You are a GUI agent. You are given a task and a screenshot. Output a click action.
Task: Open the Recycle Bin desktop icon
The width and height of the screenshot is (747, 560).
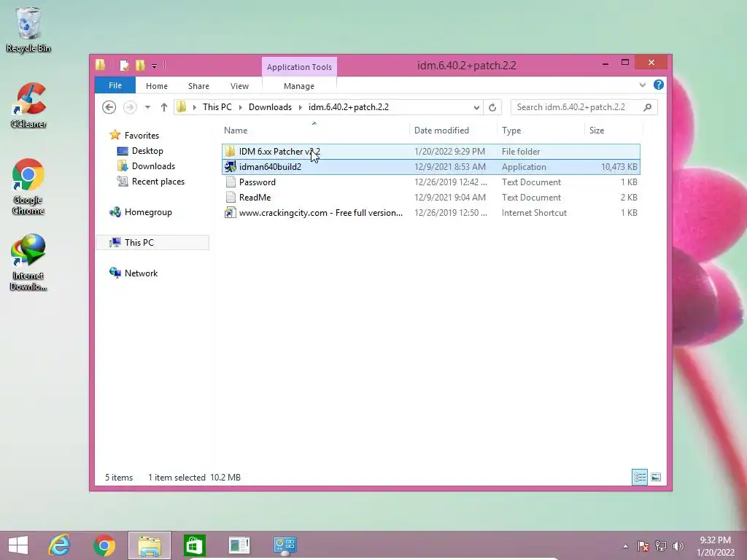pyautogui.click(x=28, y=29)
